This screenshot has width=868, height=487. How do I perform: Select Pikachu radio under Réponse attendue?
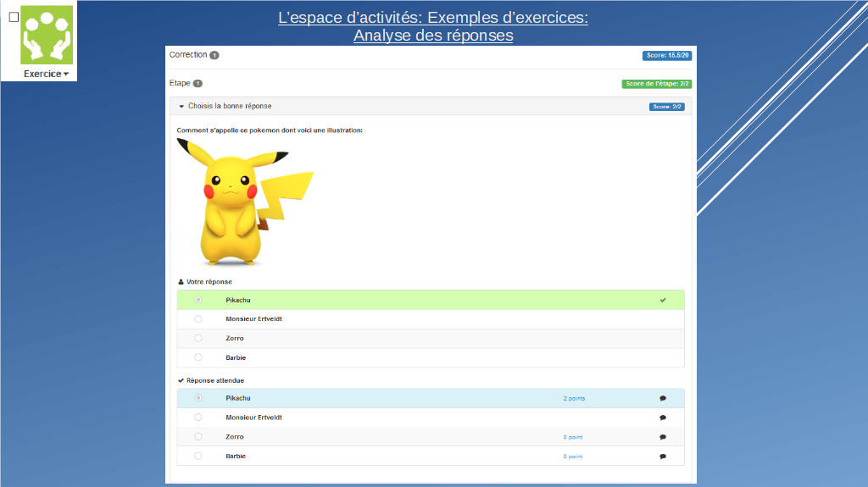(198, 398)
